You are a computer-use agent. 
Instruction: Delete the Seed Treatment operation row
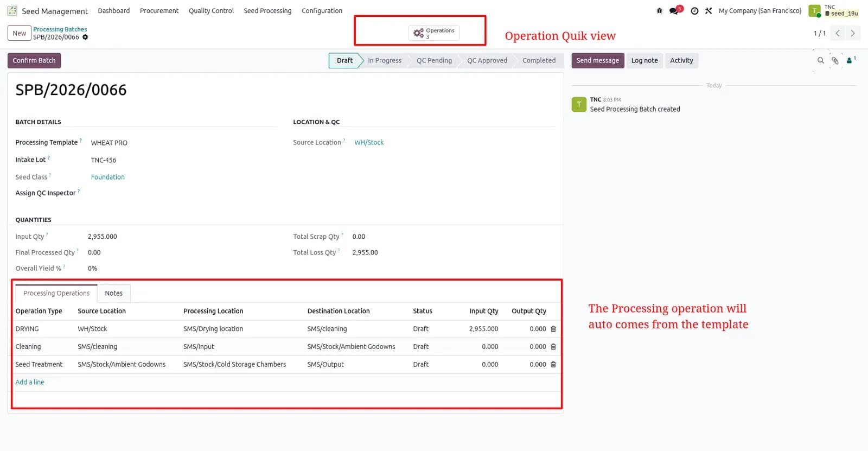pyautogui.click(x=553, y=365)
